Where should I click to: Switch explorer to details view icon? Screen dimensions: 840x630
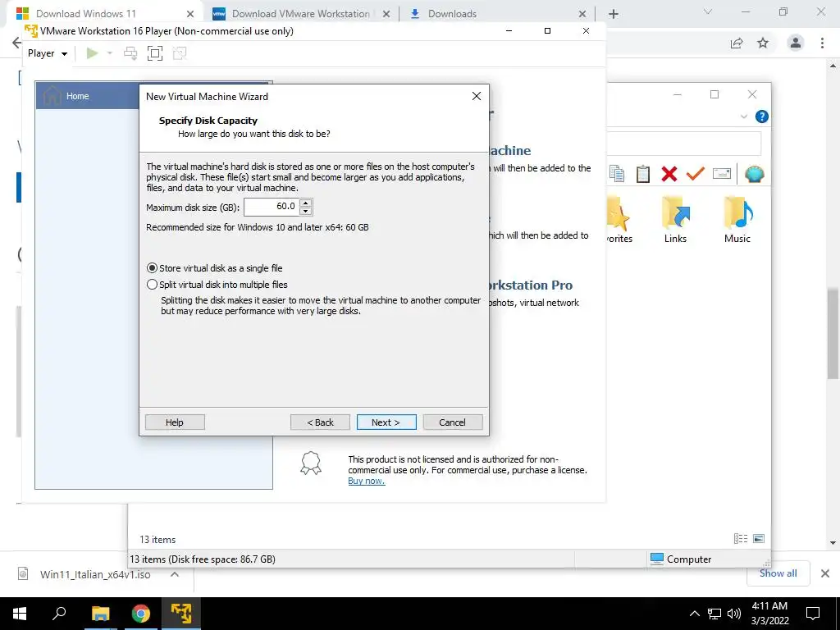pyautogui.click(x=741, y=538)
